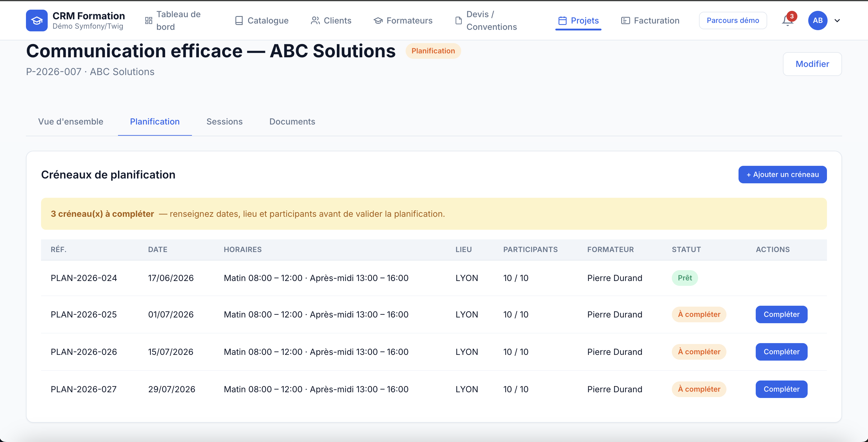Screen dimensions: 868x442
Task: Select the Projets menu item
Action: (x=578, y=21)
